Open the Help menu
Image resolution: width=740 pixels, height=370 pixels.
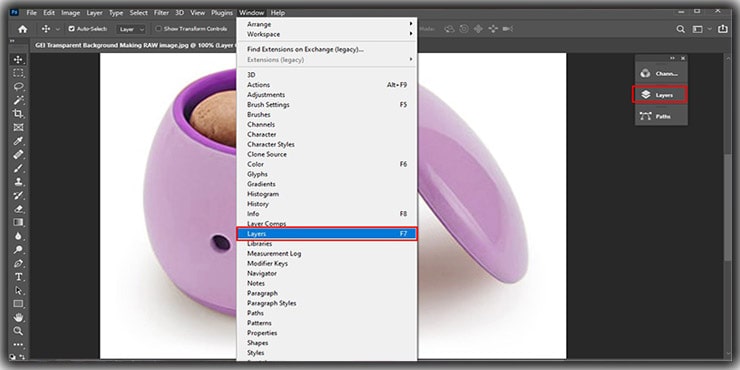pos(278,13)
